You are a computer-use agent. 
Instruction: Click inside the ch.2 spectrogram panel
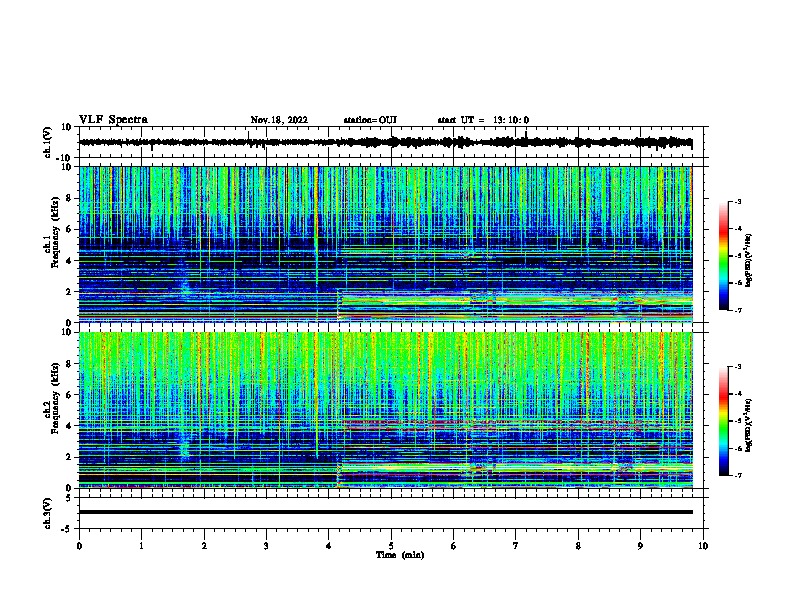pos(386,410)
